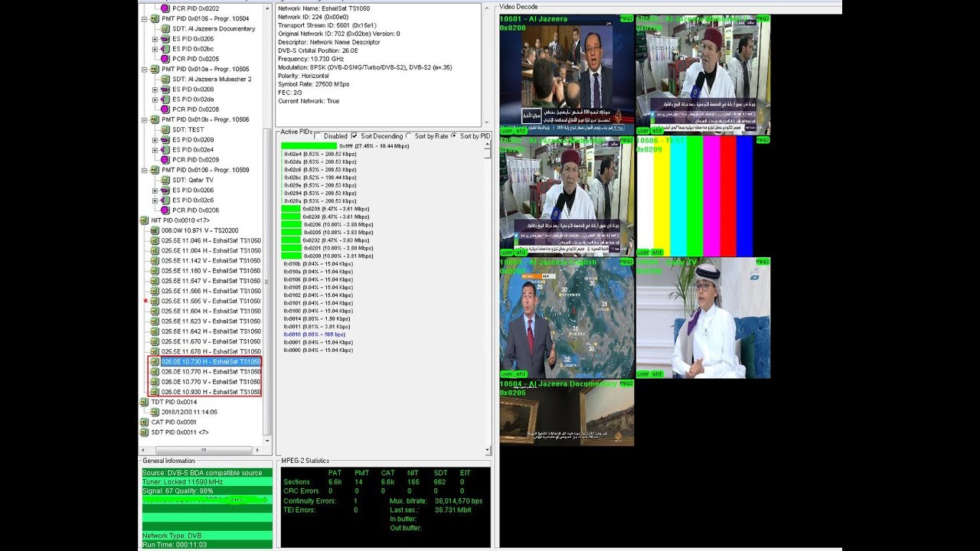The height and width of the screenshot is (551, 980).
Task: Collapse the PMT PID 0x0106 node
Action: click(145, 170)
